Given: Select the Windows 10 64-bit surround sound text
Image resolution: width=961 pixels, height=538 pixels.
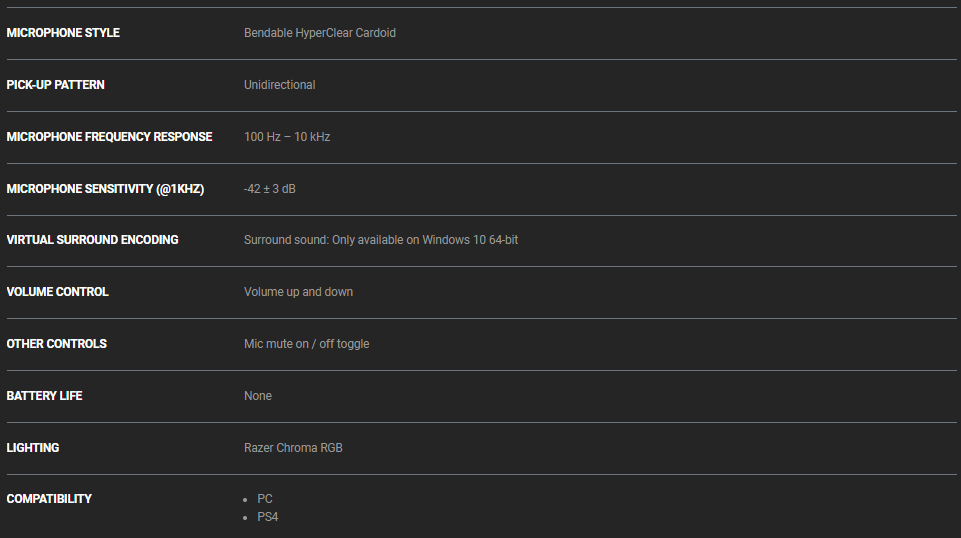Looking at the screenshot, I should [x=381, y=240].
